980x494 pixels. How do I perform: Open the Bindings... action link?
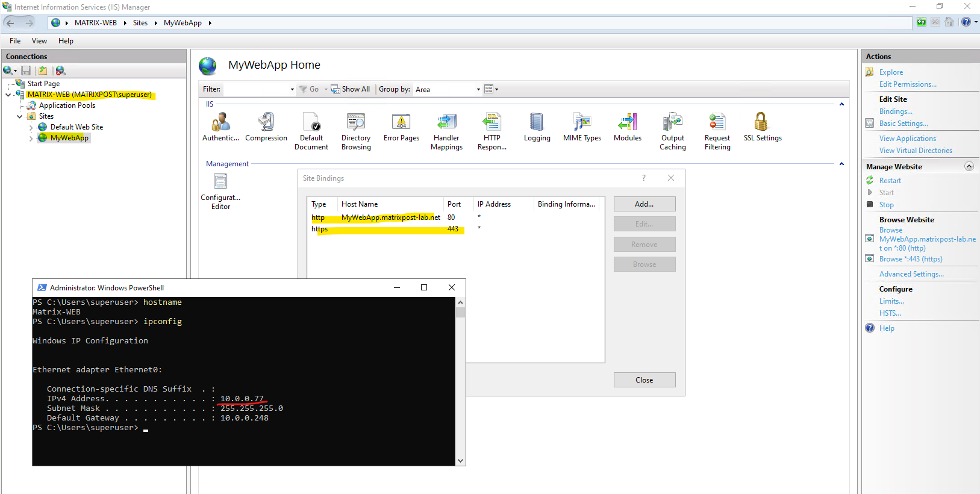click(896, 111)
